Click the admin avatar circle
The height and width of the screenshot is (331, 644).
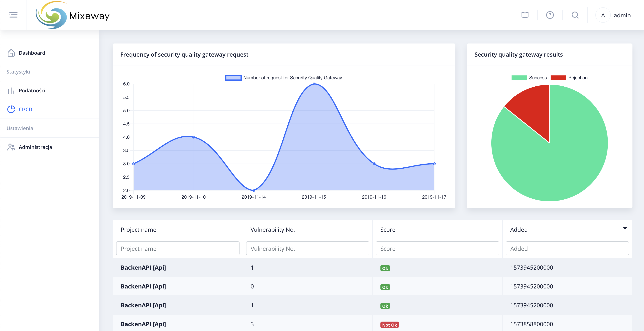tap(603, 15)
